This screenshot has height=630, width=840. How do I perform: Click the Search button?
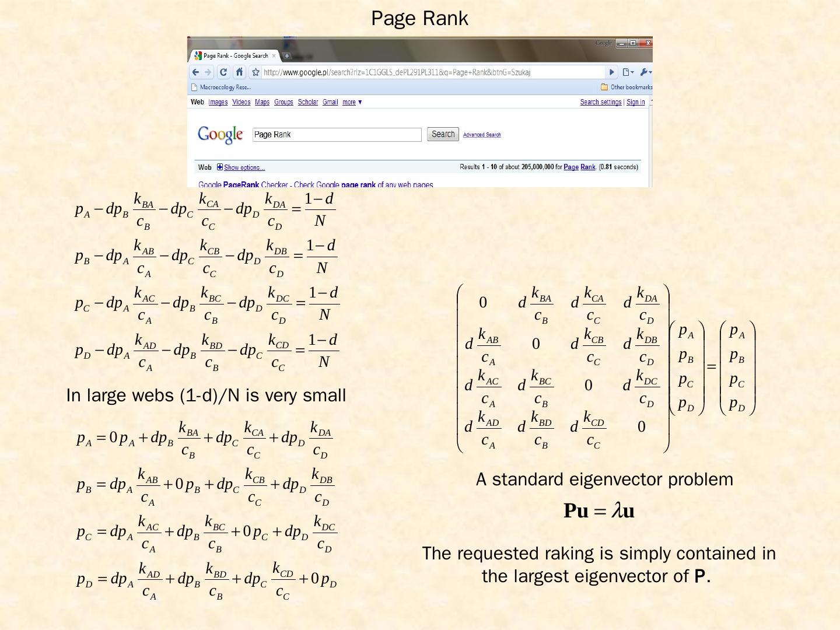pos(443,134)
